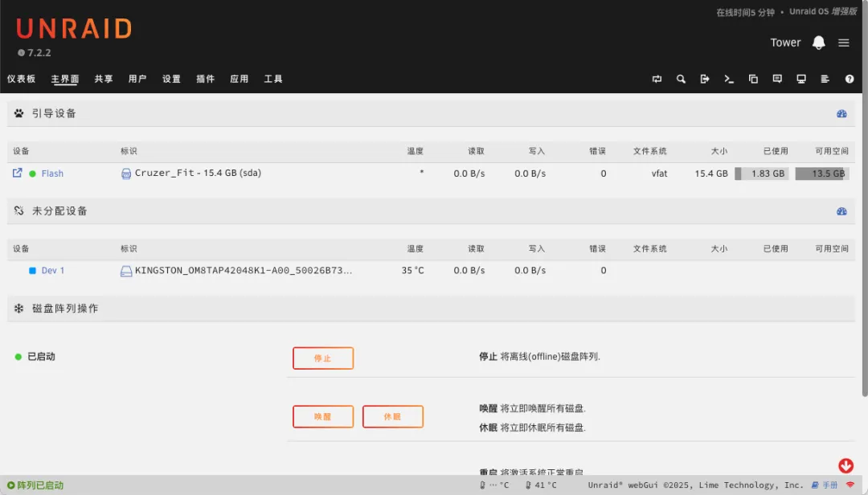This screenshot has height=495, width=868.
Task: Click the feedback speech bubble icon
Action: tap(777, 79)
